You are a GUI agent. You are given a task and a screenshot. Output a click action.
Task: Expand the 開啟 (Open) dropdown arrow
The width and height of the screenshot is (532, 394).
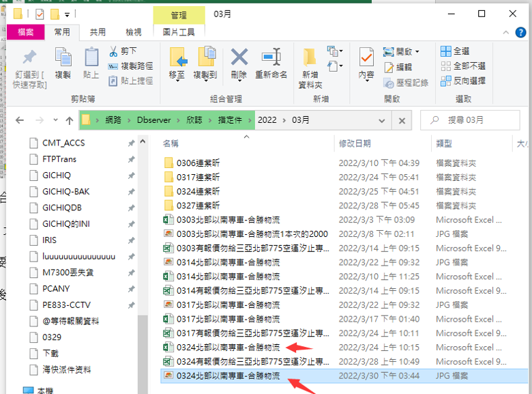pos(417,52)
